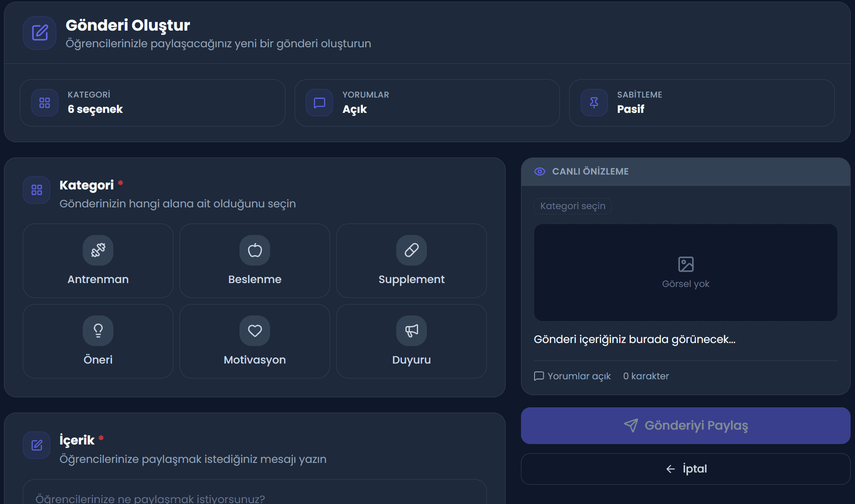The height and width of the screenshot is (504, 855).
Task: Click the Sabitleme pin icon
Action: tap(594, 103)
